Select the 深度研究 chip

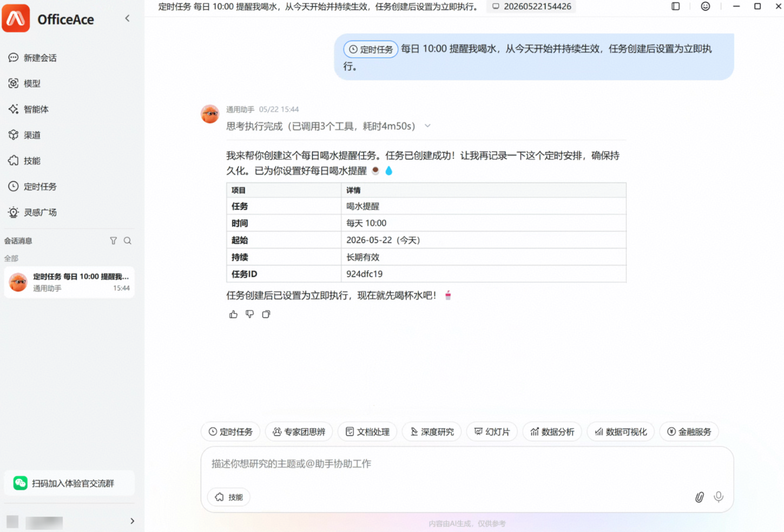(x=432, y=432)
